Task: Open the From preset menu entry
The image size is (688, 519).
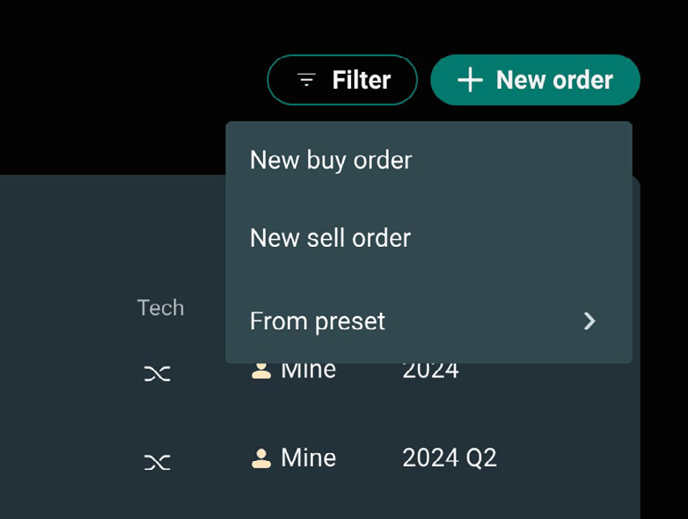Action: [x=429, y=321]
